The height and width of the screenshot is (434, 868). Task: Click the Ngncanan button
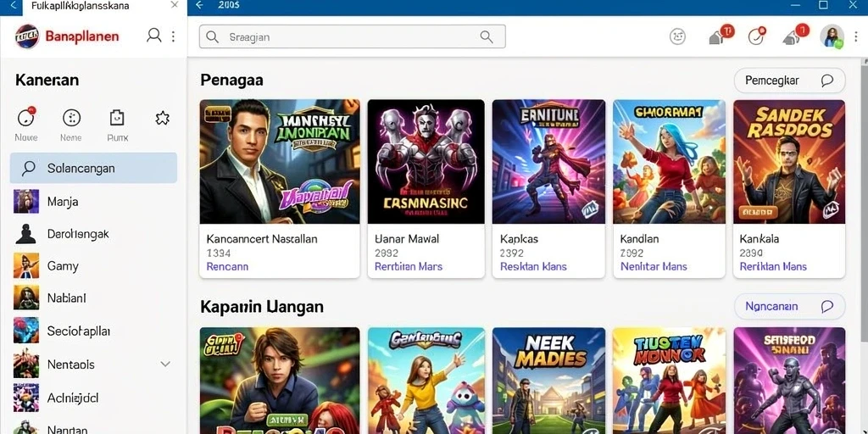click(x=789, y=306)
